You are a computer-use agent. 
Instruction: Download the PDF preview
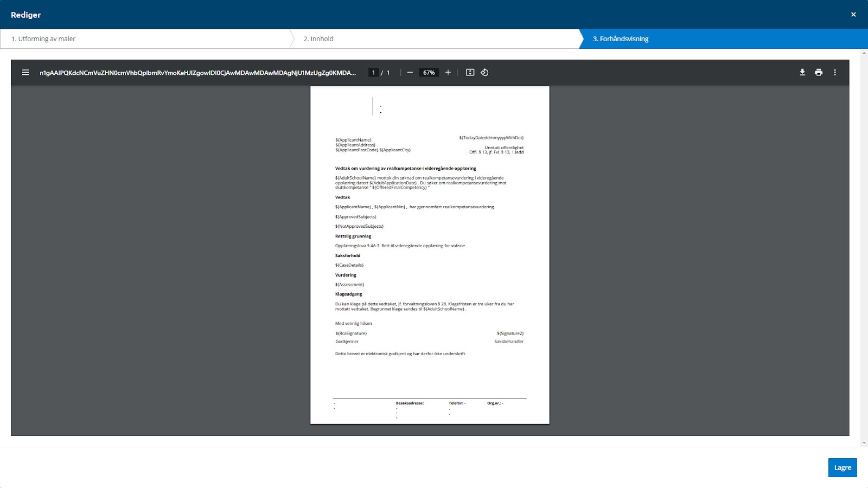click(x=802, y=73)
